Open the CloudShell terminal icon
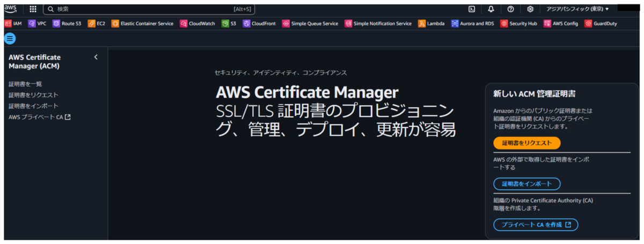The image size is (644, 244). click(472, 9)
